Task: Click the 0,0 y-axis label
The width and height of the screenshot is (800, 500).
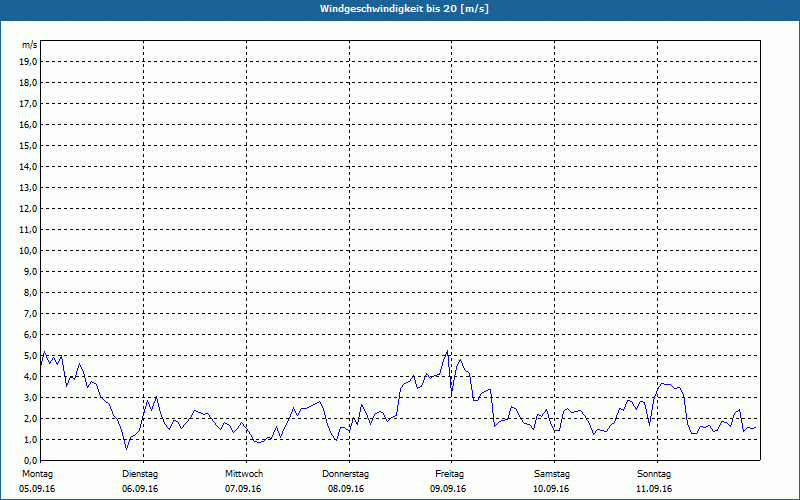Action: tap(29, 460)
